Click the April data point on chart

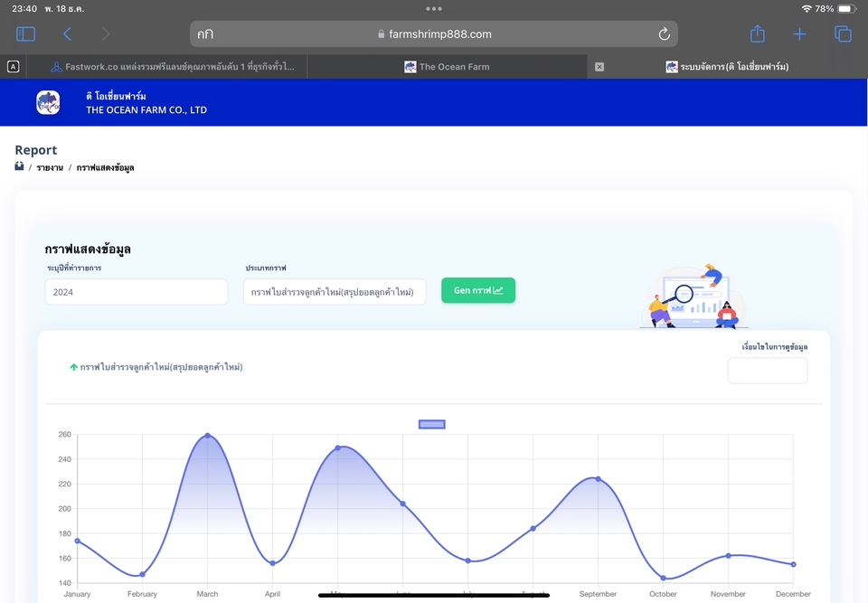(x=272, y=564)
